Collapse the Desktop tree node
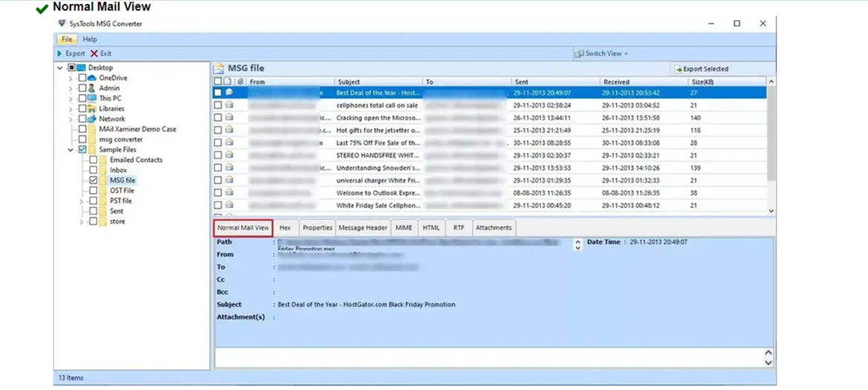This screenshot has width=868, height=390. point(60,68)
